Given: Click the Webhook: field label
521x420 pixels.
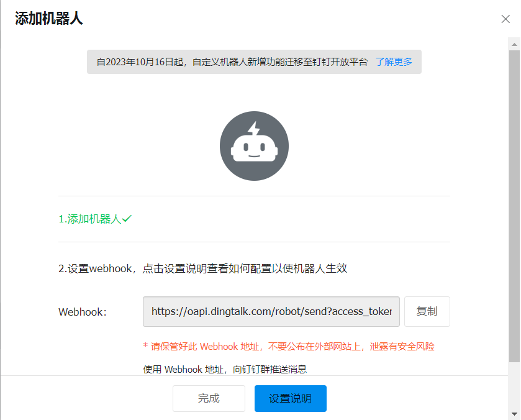Looking at the screenshot, I should [83, 312].
